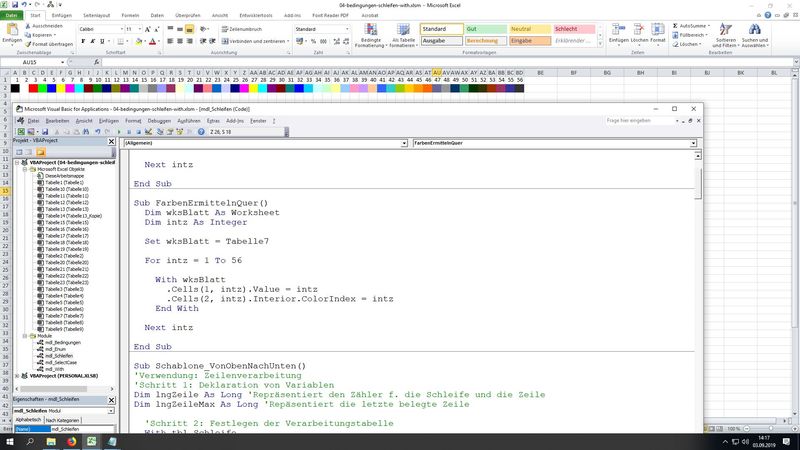The height and width of the screenshot is (450, 800).
Task: Pause execution with Break icon
Action: (x=129, y=132)
